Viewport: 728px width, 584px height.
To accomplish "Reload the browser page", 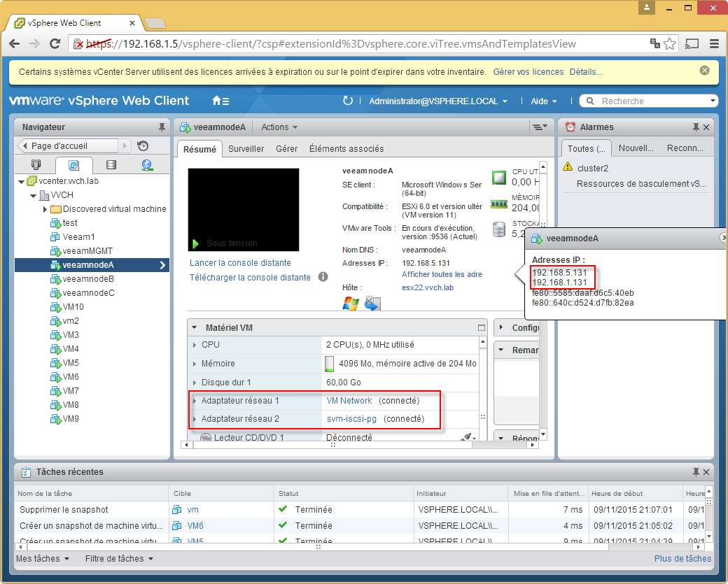I will click(55, 44).
